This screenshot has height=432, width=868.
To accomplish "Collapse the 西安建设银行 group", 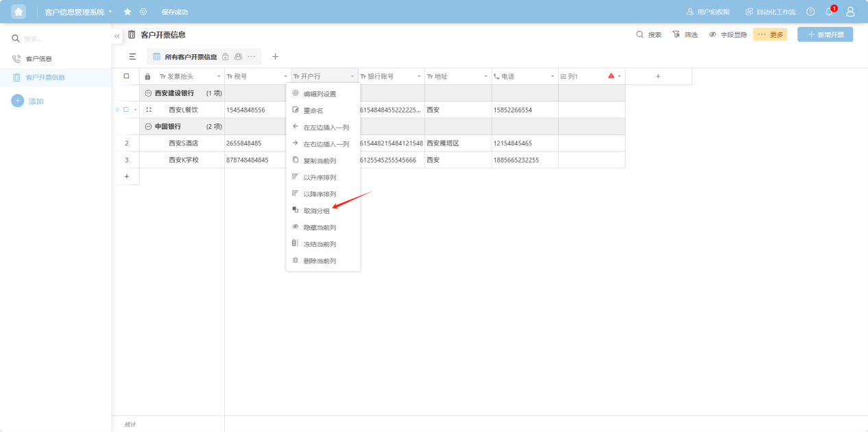I will coord(148,93).
